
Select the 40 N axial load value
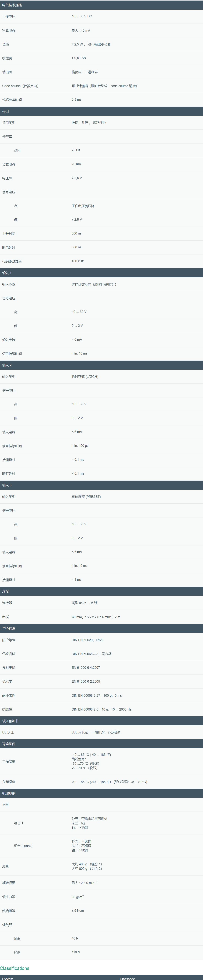tap(75, 938)
